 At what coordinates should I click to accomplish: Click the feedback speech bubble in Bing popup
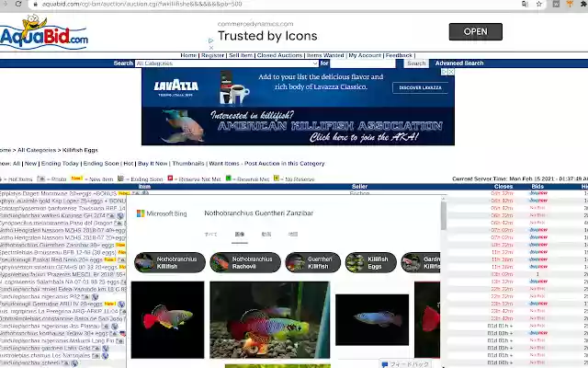[x=385, y=364]
